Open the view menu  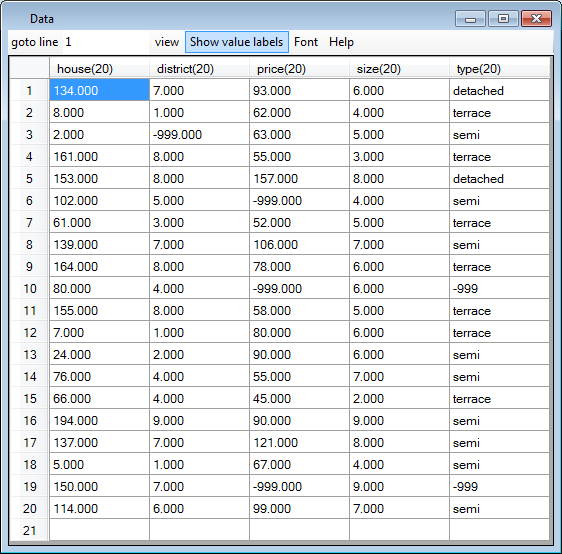(x=167, y=42)
